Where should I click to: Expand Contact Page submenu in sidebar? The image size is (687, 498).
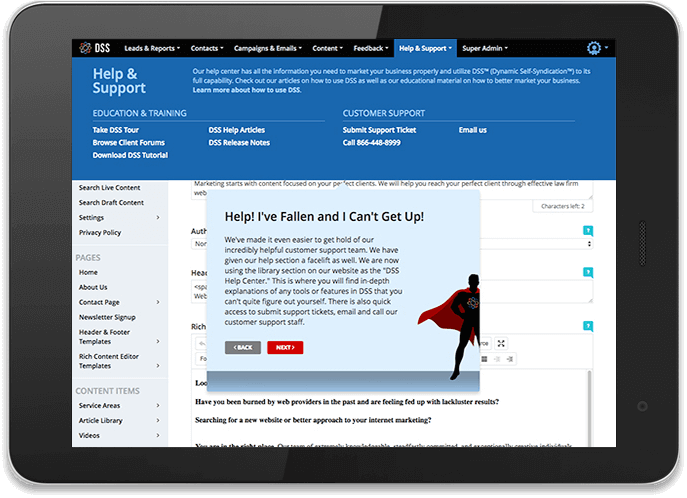(158, 302)
